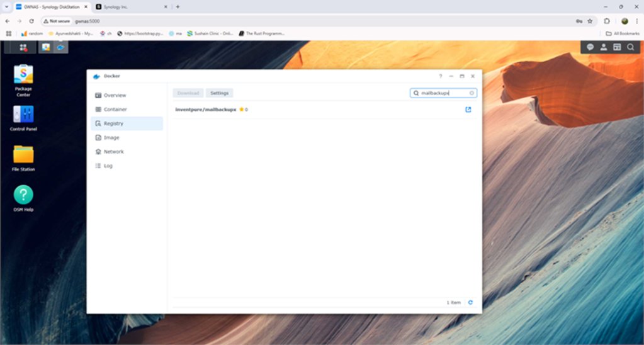The height and width of the screenshot is (345, 644).
Task: Open File Station desktop icon
Action: 23,159
